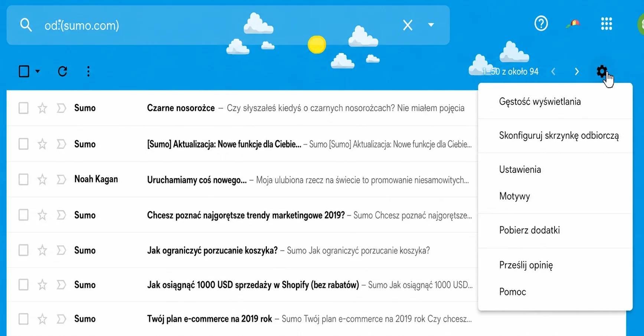
Task: Select the 1000 USD Shopify email checkbox
Action: (23, 285)
